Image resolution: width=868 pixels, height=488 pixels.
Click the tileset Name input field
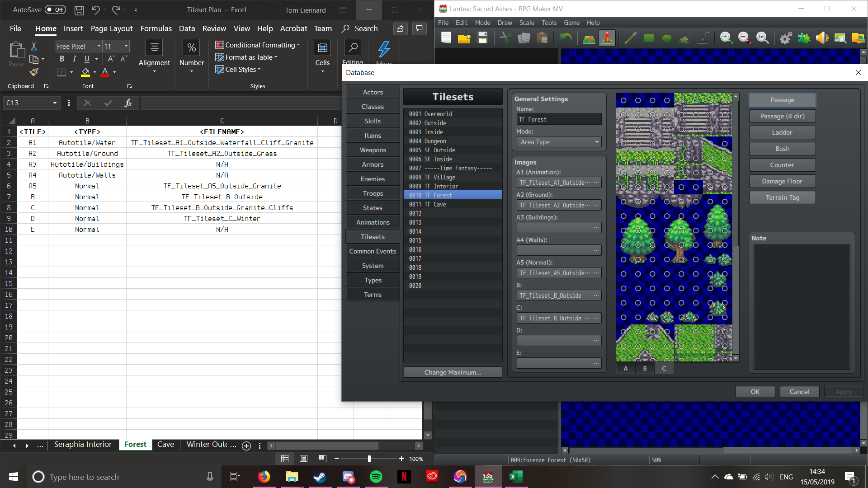tap(559, 119)
